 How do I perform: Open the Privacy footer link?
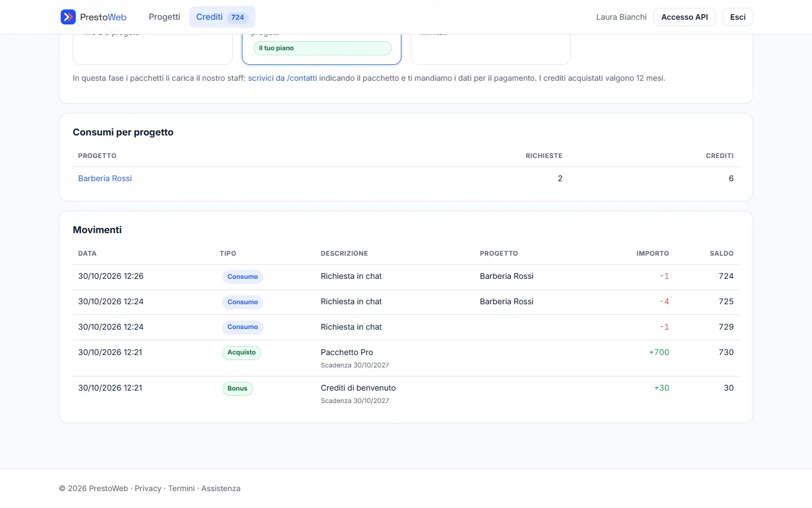pos(148,488)
